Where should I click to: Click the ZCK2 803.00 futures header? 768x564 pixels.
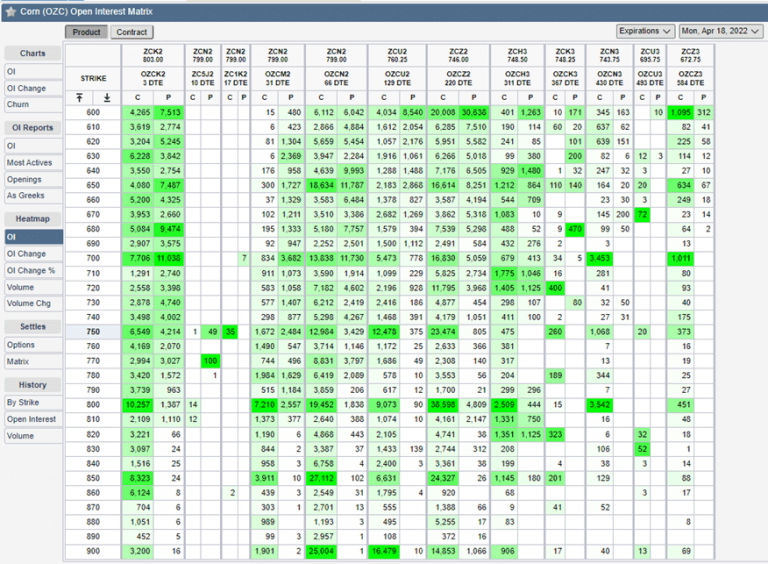pos(153,55)
